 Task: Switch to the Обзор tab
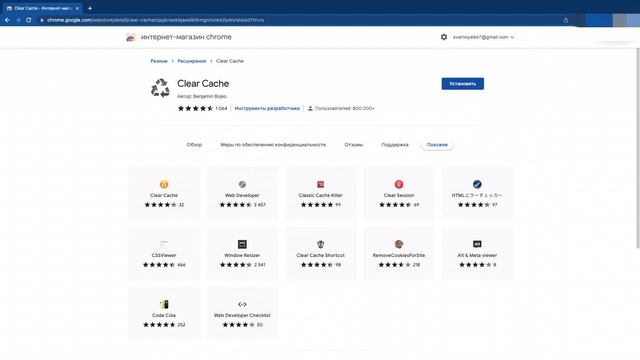[194, 144]
